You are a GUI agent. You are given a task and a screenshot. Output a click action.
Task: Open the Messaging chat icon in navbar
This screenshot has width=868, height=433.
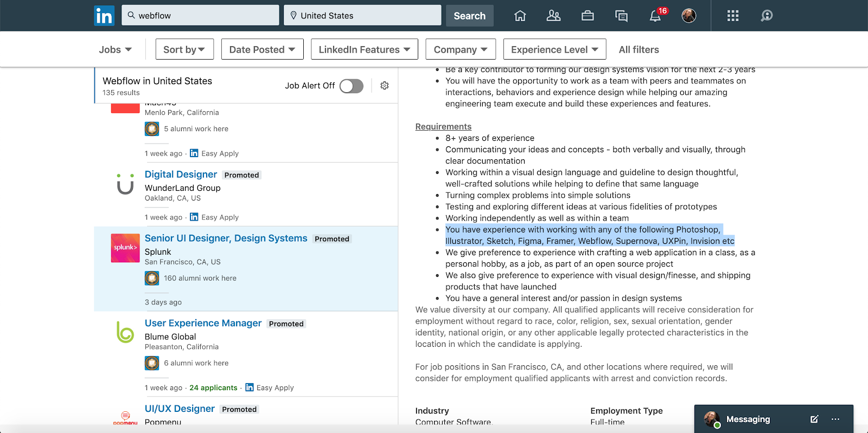pyautogui.click(x=621, y=16)
